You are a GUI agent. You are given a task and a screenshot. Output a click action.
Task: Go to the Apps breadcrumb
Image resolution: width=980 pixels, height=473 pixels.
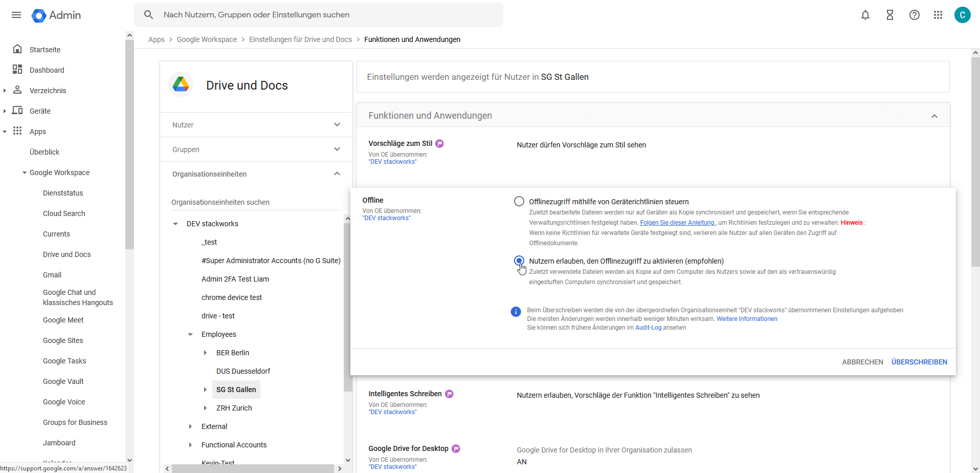(x=157, y=39)
